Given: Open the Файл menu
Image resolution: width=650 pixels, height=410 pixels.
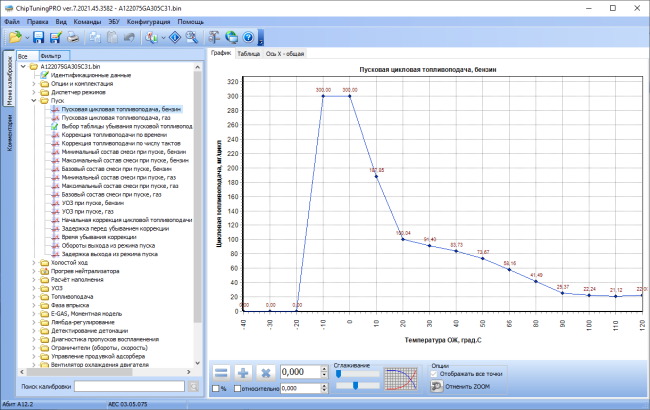Looking at the screenshot, I should tap(12, 22).
